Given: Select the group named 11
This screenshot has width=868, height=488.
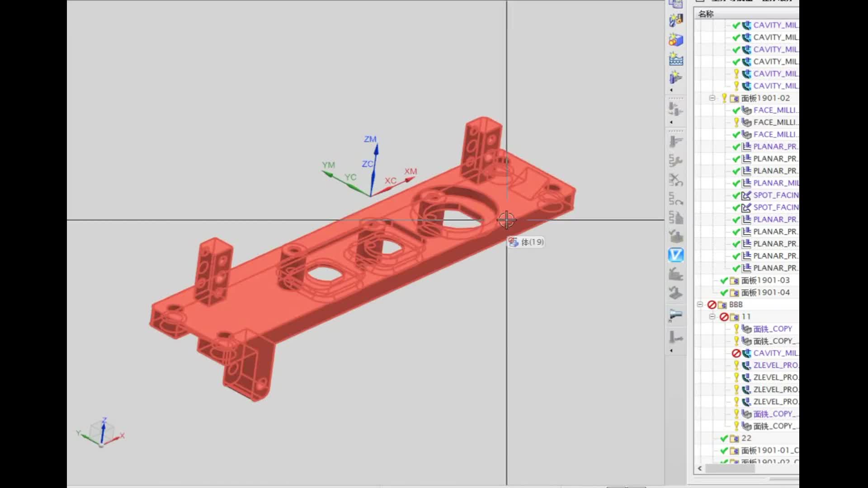Looking at the screenshot, I should (x=746, y=317).
